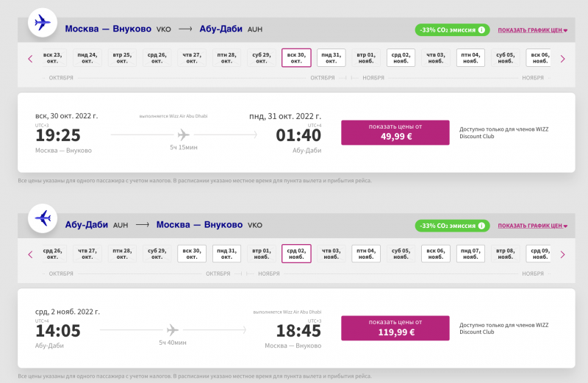Image resolution: width=588 pixels, height=383 pixels.
Task: Select return date Monday 07 November
Action: tap(470, 254)
